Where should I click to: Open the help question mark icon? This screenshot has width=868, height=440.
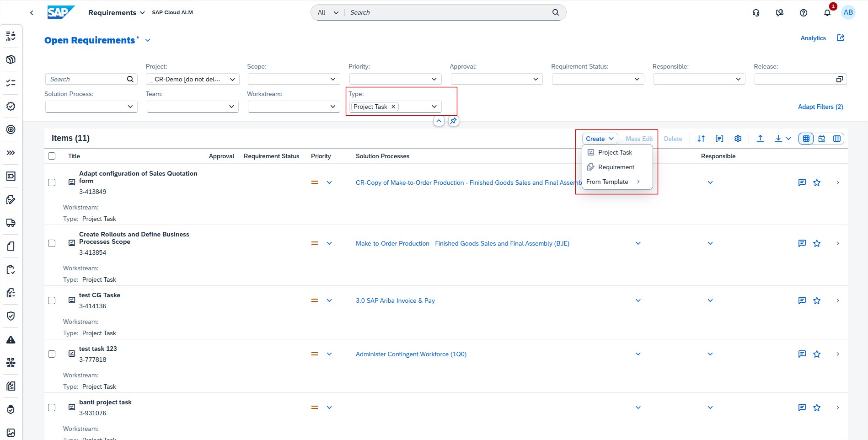(x=803, y=13)
